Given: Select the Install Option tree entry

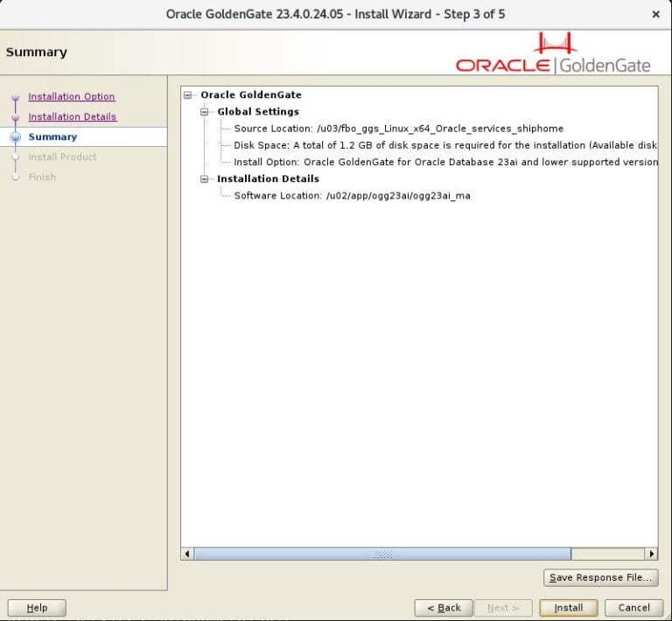Looking at the screenshot, I should [444, 162].
